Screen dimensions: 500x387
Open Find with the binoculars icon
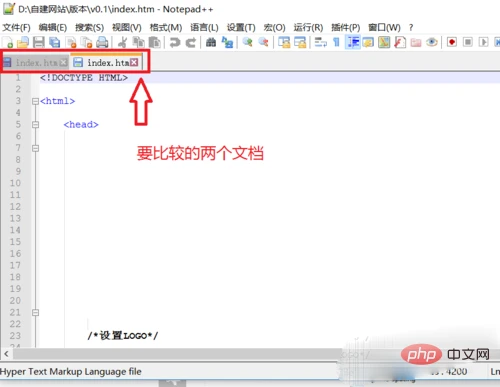(211, 42)
